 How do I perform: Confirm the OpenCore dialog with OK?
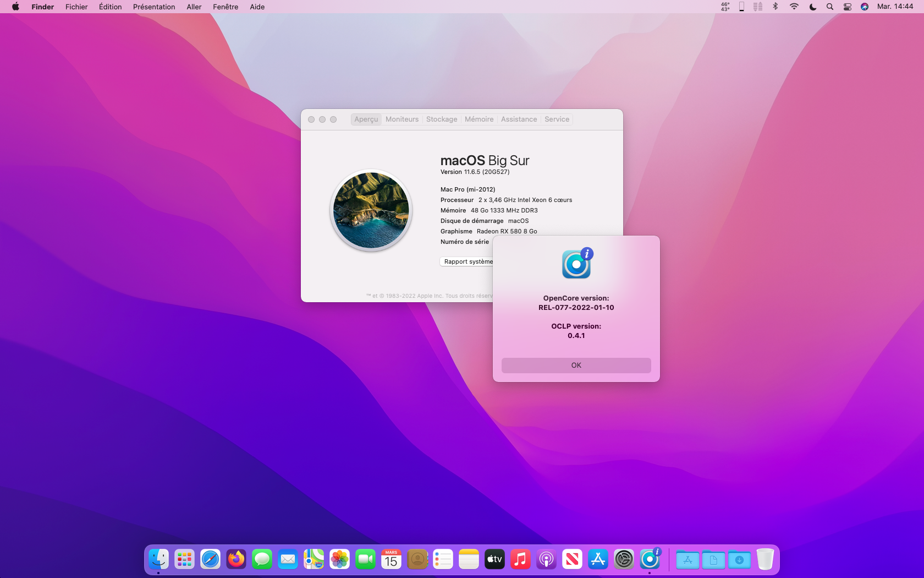tap(576, 365)
